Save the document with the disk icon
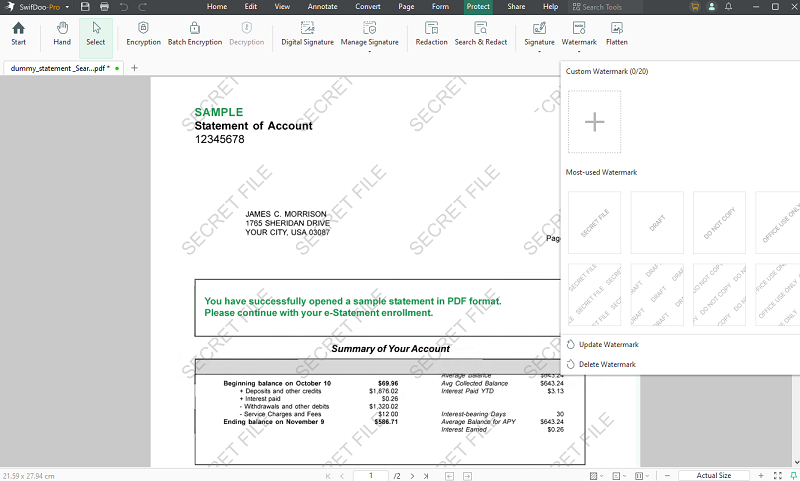Image resolution: width=800 pixels, height=481 pixels. (85, 7)
